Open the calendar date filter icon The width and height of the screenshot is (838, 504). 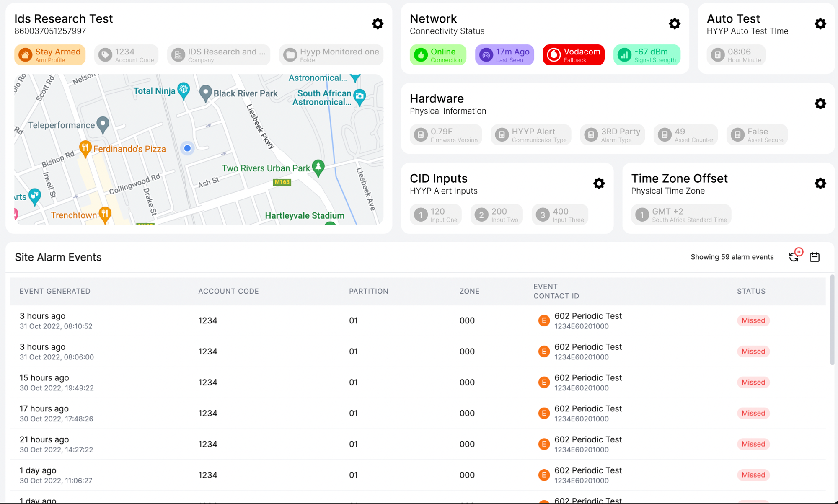[815, 257]
